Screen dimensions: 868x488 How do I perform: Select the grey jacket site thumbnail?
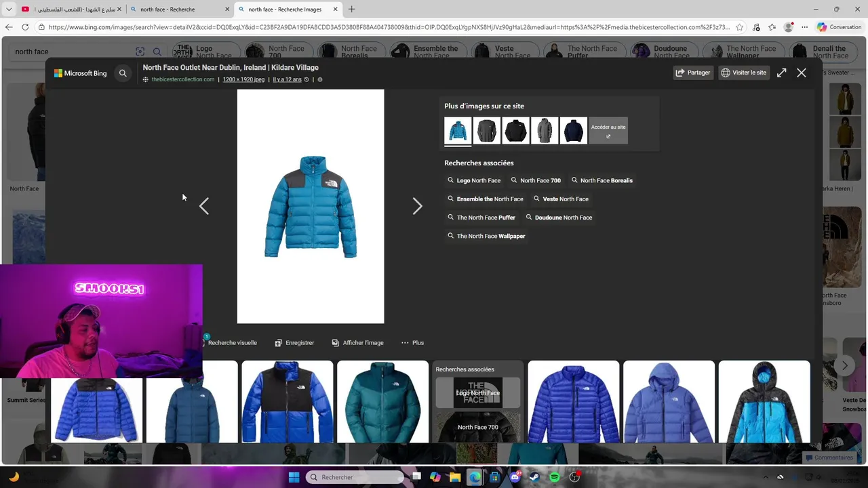(x=487, y=130)
